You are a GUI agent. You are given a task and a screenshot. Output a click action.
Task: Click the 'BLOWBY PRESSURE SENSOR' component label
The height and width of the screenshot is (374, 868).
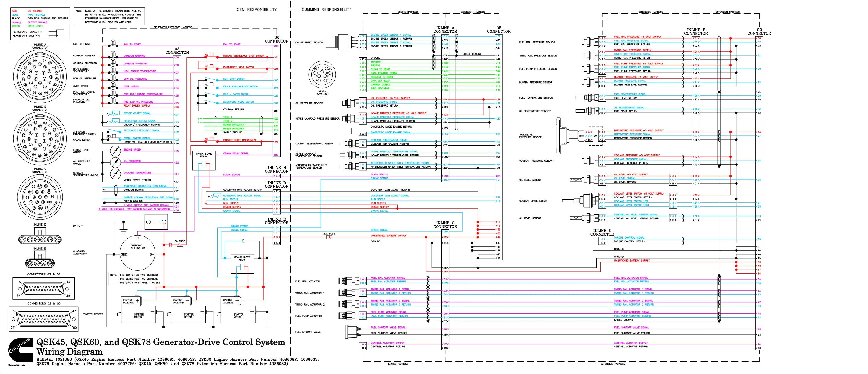[x=536, y=82]
